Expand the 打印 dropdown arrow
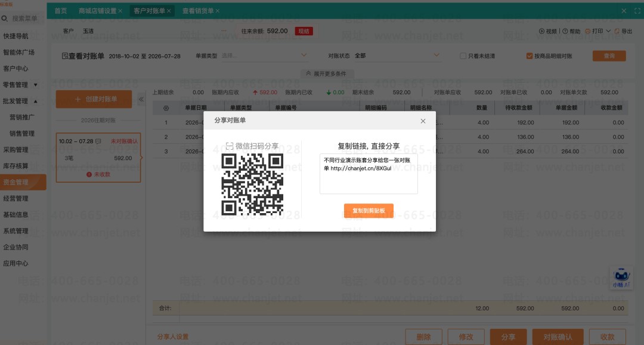 coord(608,31)
